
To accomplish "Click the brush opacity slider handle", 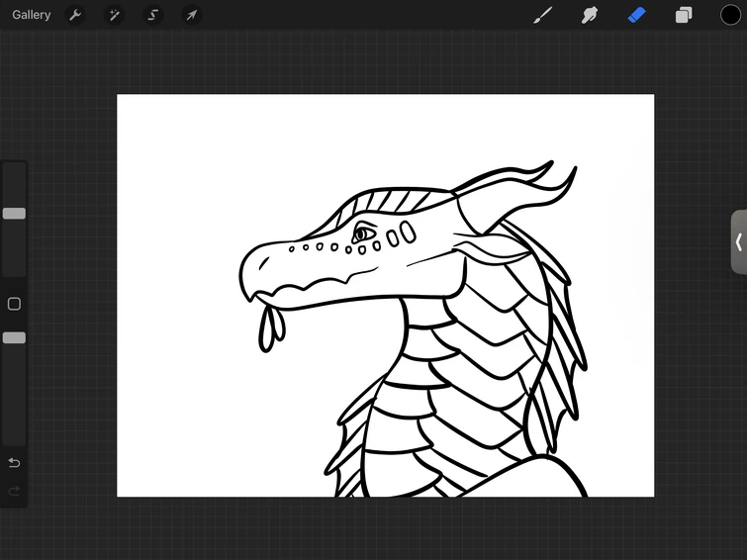I will 14,338.
